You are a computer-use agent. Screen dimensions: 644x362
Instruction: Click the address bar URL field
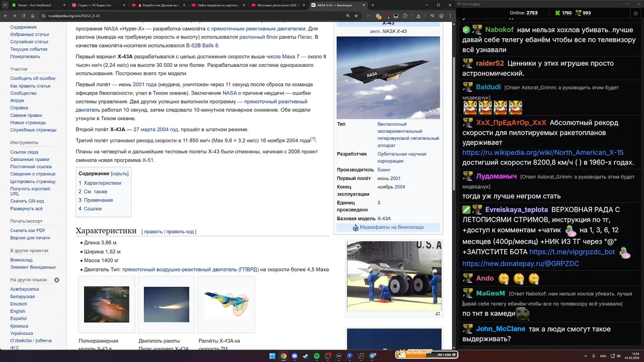pyautogui.click(x=191, y=16)
